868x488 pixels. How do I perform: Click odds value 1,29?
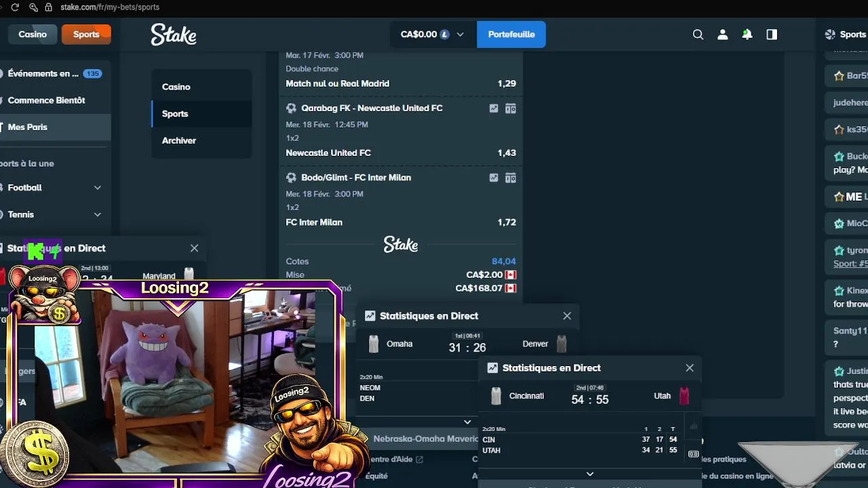[x=507, y=84]
